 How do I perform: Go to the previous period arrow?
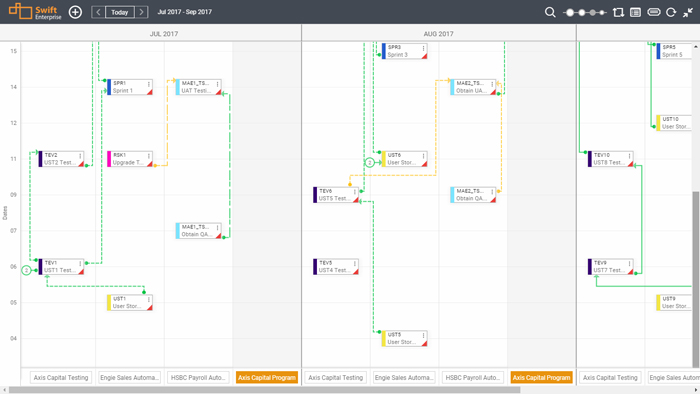98,12
